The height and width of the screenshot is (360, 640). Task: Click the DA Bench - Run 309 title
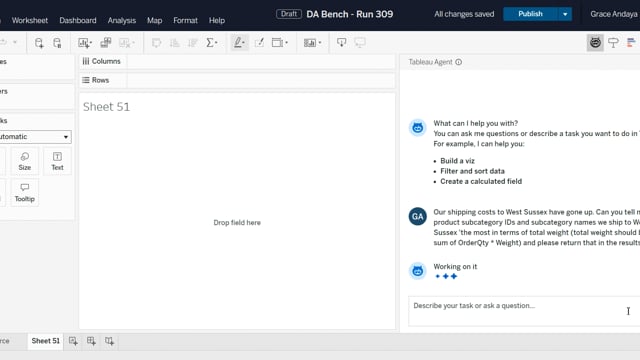[x=349, y=14]
